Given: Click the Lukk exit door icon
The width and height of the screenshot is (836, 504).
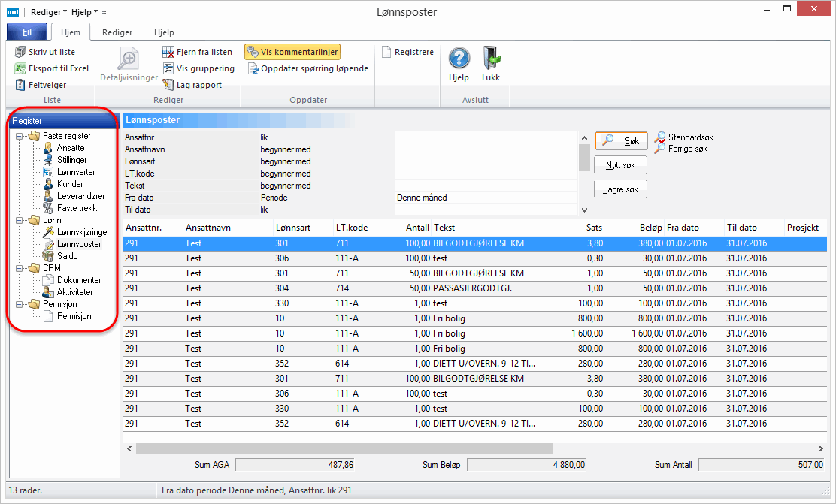Looking at the screenshot, I should click(x=491, y=59).
